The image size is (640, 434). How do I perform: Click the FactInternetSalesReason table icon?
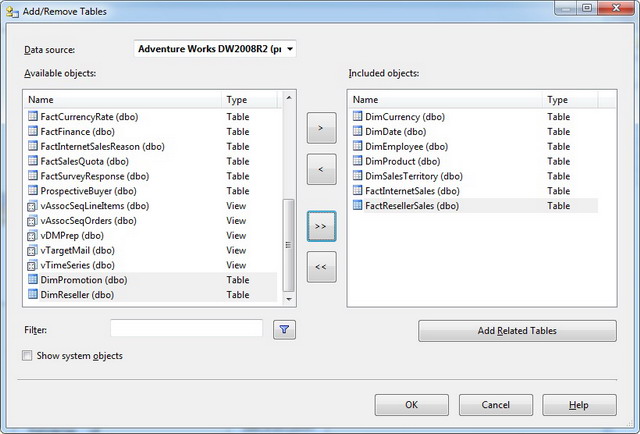pos(33,146)
